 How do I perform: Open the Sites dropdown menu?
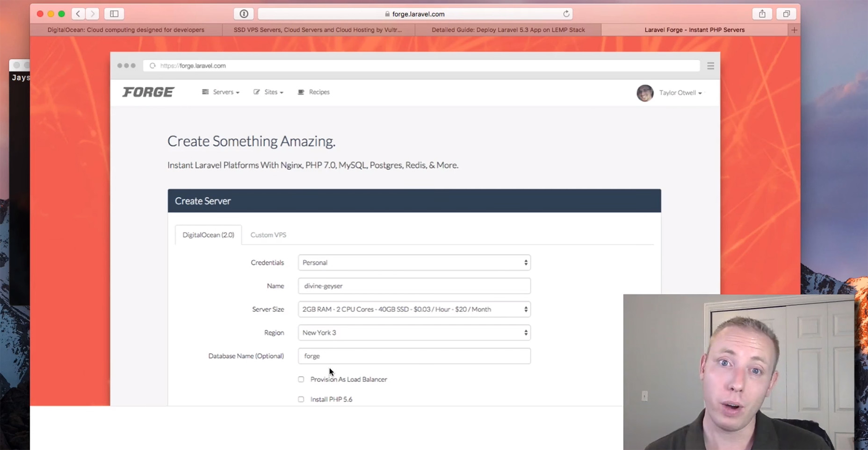point(268,92)
